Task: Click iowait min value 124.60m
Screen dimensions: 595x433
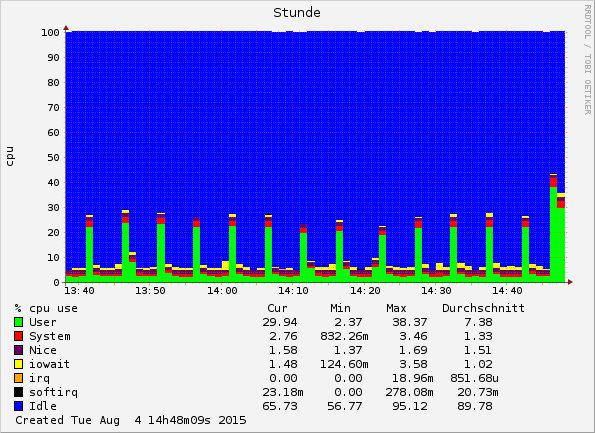Action: 344,364
